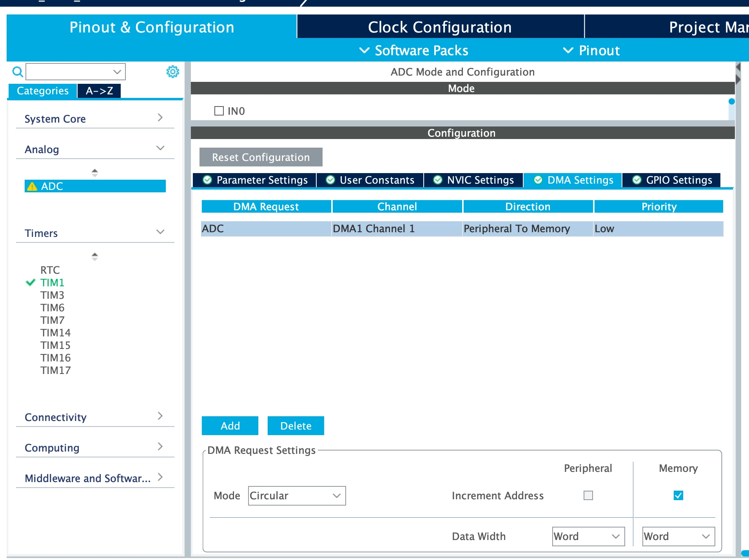The height and width of the screenshot is (560, 749).
Task: Click the Direction column header
Action: [528, 206]
